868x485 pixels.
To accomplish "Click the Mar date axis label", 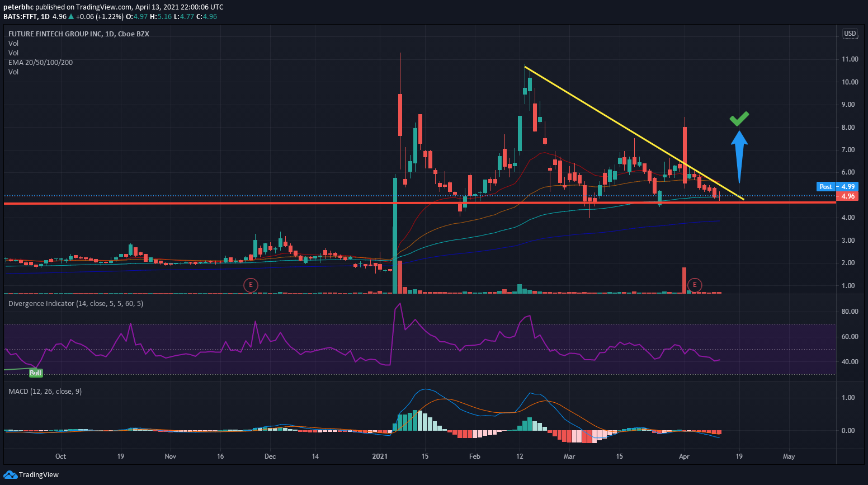I will [569, 456].
